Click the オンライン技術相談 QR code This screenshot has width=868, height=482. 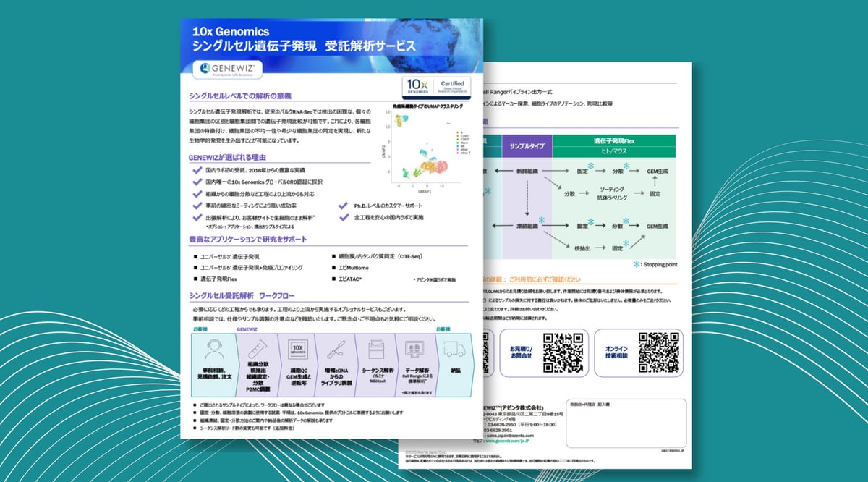(659, 352)
